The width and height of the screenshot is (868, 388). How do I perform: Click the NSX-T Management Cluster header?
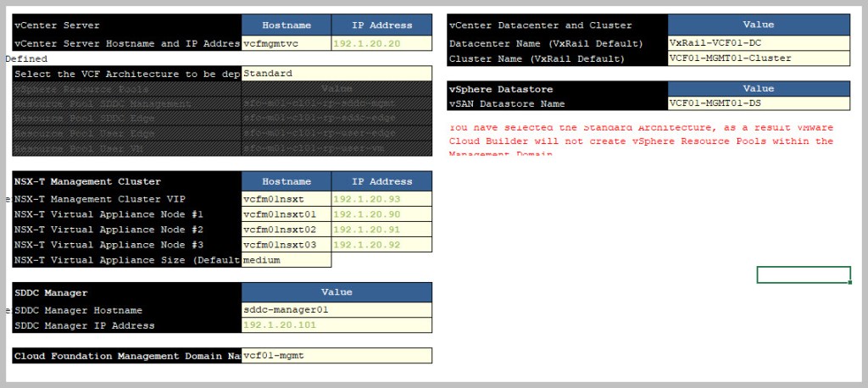[x=127, y=181]
